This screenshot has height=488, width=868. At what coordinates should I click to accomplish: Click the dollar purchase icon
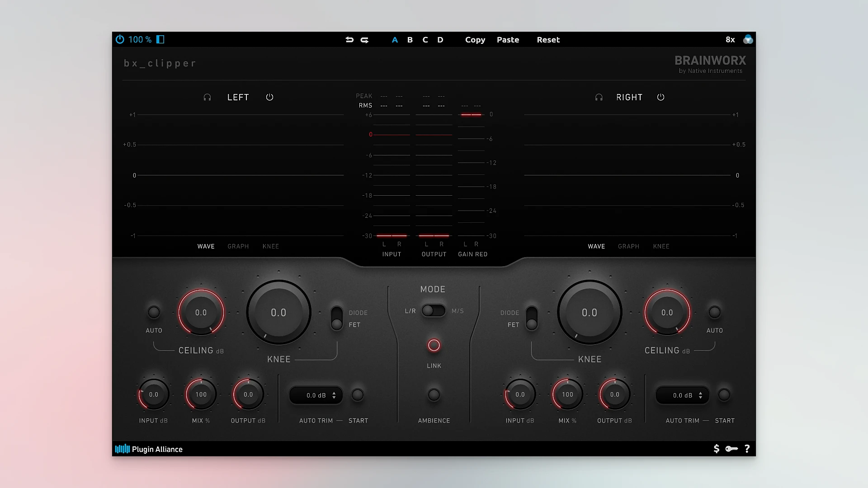pyautogui.click(x=716, y=449)
